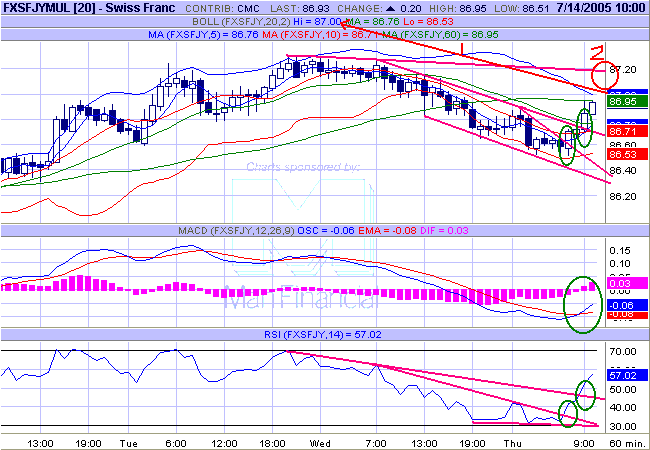Click the 18:00 time axis label

[x=272, y=444]
